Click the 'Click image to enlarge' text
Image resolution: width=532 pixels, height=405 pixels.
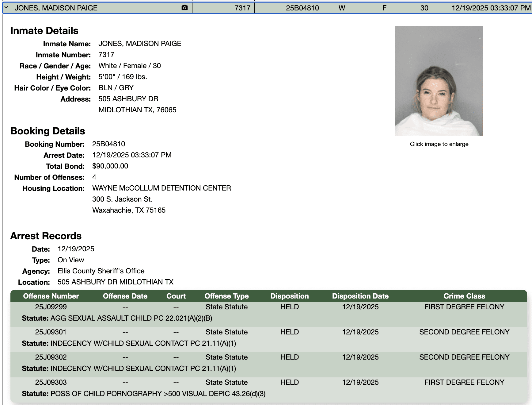point(439,144)
